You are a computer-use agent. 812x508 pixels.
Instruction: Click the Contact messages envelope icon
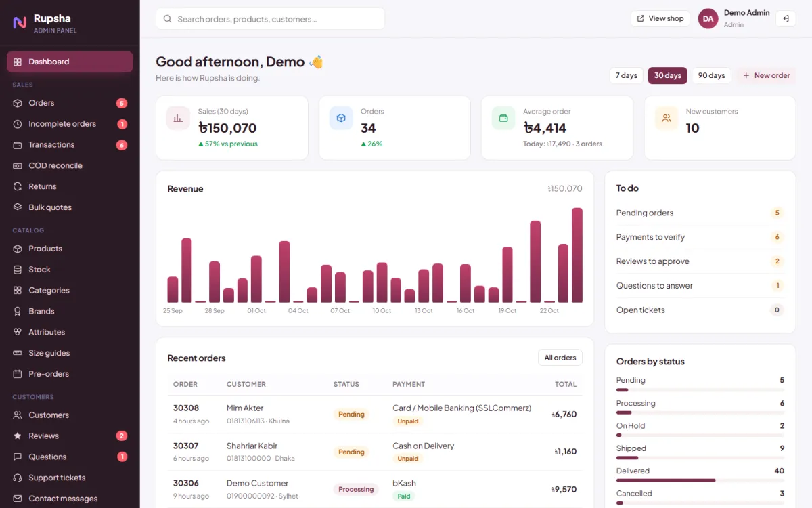(18, 499)
